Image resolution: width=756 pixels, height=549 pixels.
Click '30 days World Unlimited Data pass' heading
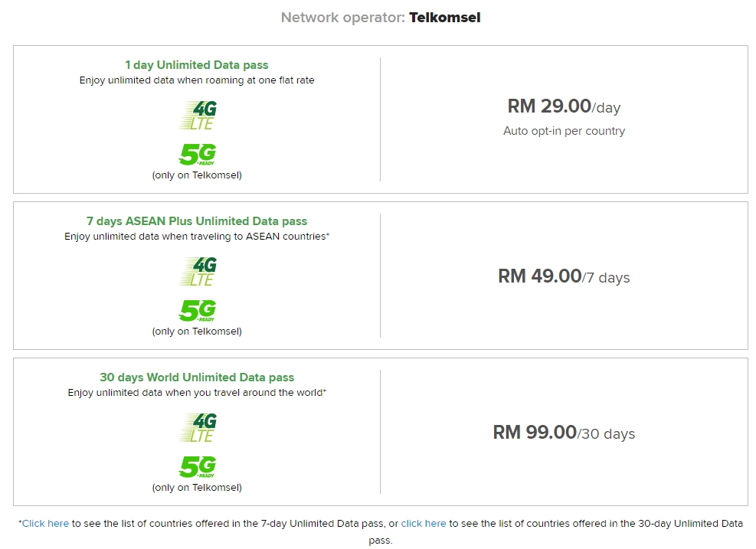click(197, 377)
